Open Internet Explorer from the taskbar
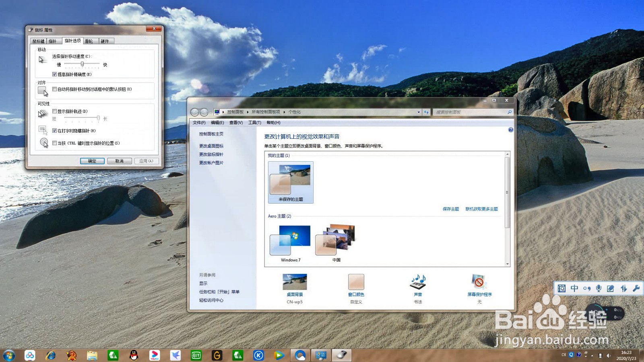 click(x=51, y=355)
